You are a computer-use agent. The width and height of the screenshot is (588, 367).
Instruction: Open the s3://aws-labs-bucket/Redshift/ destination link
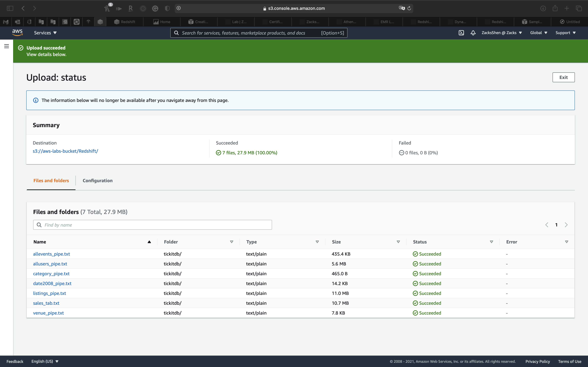65,151
